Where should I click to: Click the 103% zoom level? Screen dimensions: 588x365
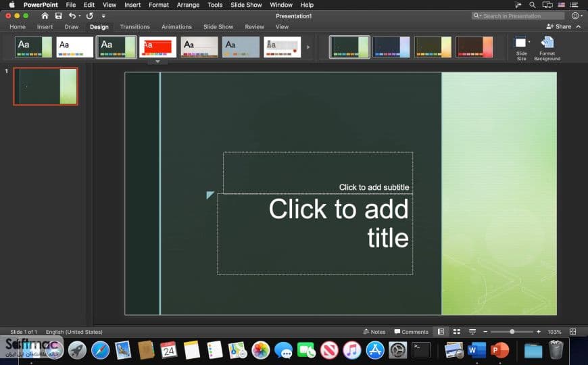click(x=554, y=332)
